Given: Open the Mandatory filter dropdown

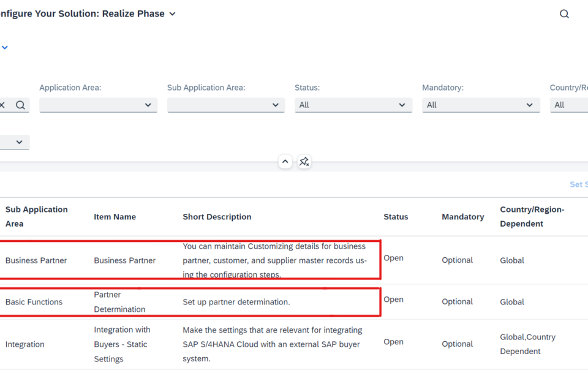Looking at the screenshot, I should point(481,105).
